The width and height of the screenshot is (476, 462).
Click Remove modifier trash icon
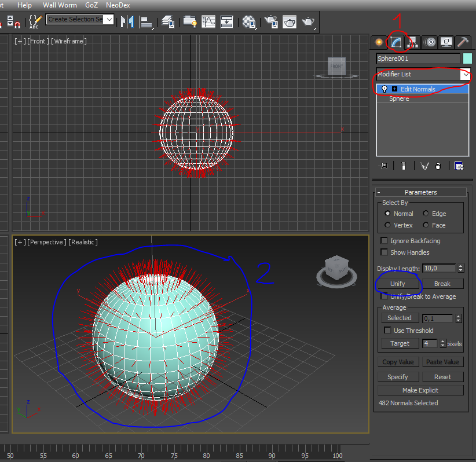[438, 166]
